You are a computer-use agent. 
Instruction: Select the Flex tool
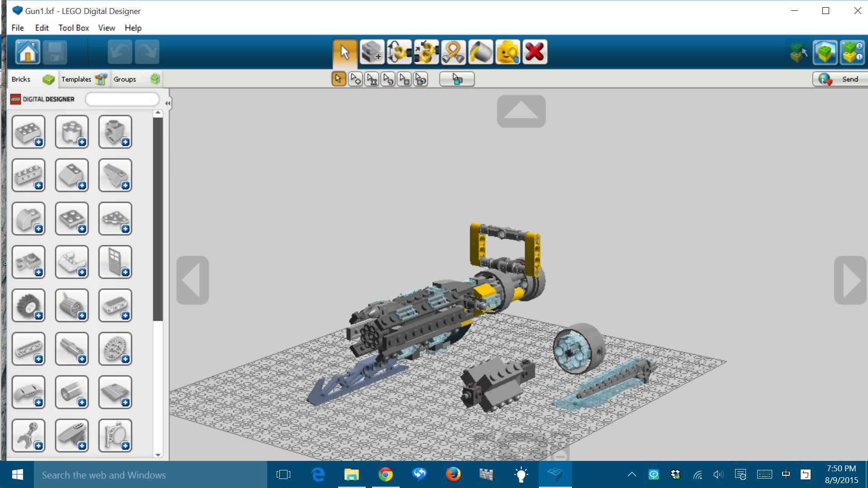point(454,52)
